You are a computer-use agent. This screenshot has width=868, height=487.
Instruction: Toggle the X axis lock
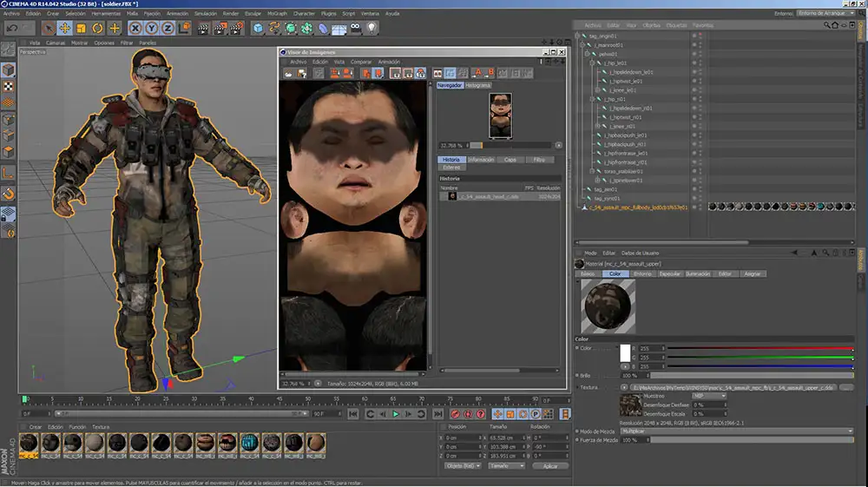(135, 28)
